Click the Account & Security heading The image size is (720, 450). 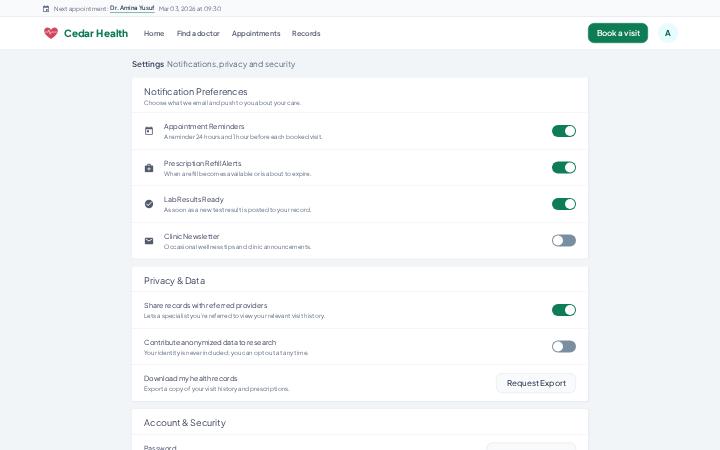coord(185,422)
